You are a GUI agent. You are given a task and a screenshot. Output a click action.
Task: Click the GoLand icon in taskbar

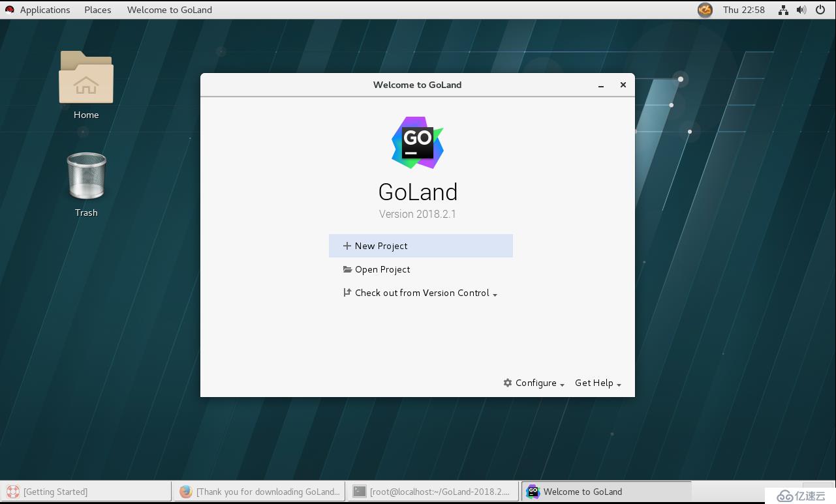point(533,492)
